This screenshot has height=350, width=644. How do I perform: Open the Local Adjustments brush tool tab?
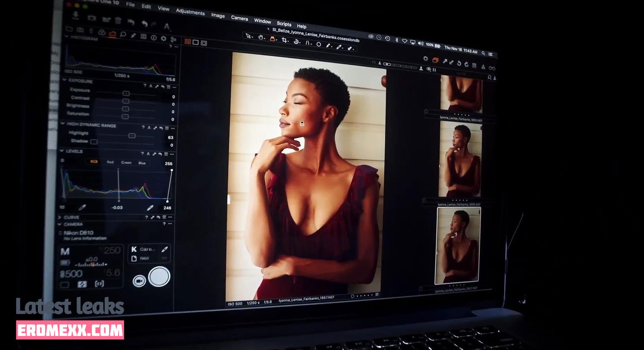pyautogui.click(x=133, y=35)
